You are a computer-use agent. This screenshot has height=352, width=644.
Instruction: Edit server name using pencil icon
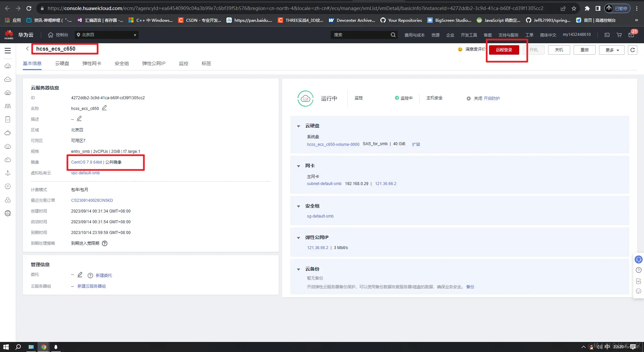104,108
